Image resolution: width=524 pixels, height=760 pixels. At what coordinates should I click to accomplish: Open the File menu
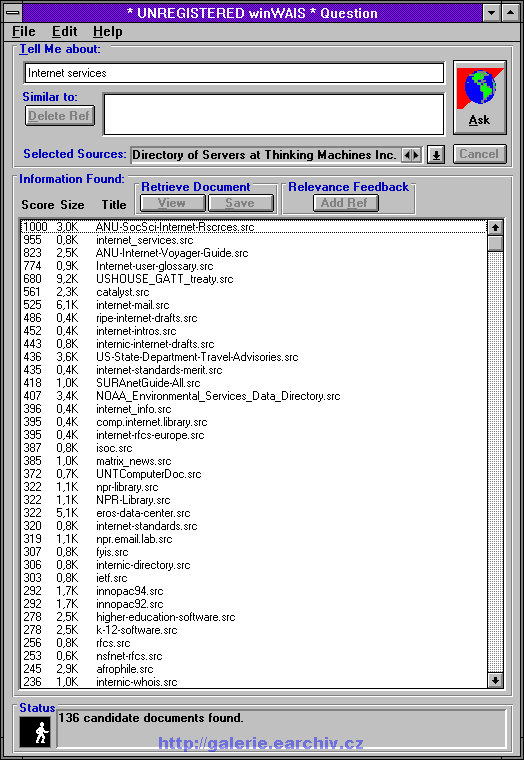tap(24, 32)
